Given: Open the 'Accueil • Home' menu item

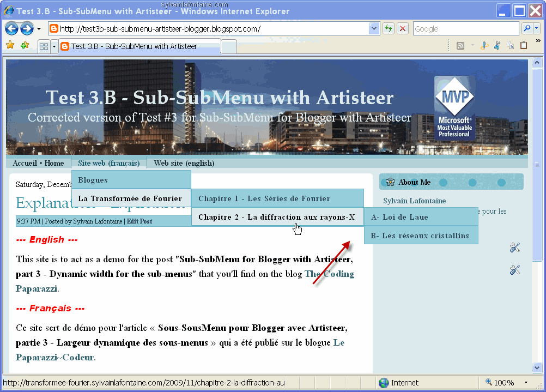Looking at the screenshot, I should pyautogui.click(x=38, y=163).
